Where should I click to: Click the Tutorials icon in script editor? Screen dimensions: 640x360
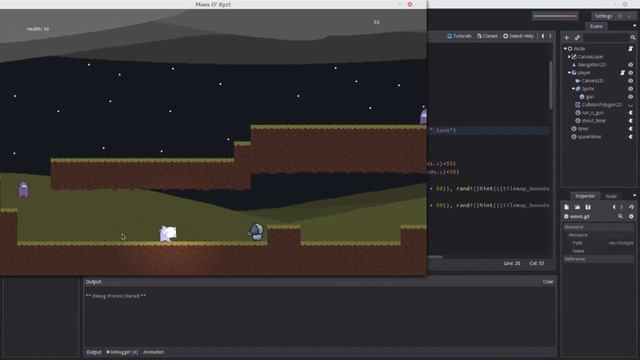pyautogui.click(x=449, y=36)
